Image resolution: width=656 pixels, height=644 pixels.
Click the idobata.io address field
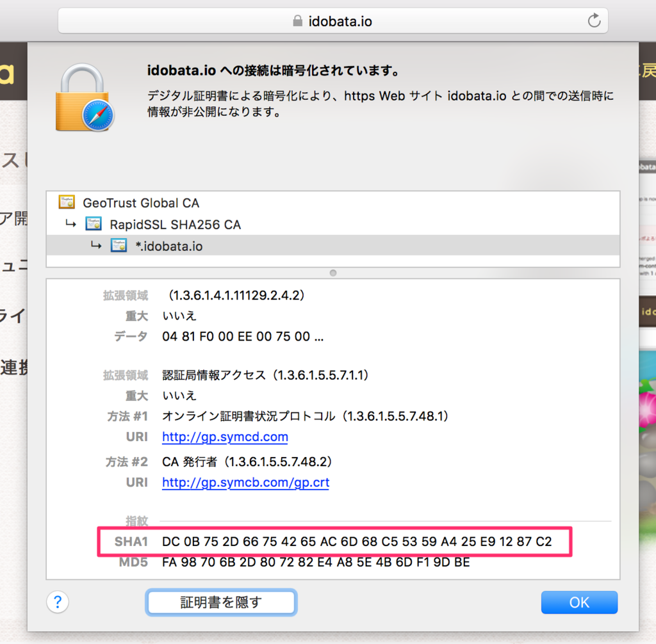(332, 21)
